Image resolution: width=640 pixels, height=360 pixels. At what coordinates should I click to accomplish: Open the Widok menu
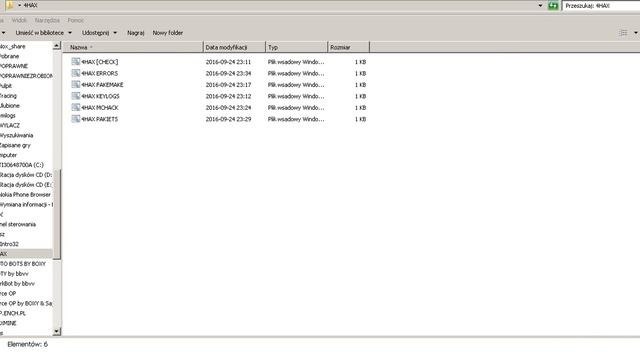19,20
